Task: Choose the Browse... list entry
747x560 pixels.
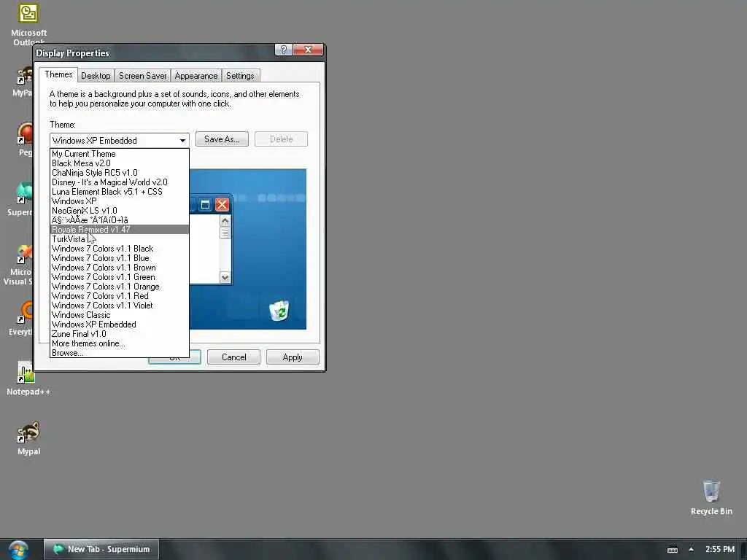Action: point(120,353)
